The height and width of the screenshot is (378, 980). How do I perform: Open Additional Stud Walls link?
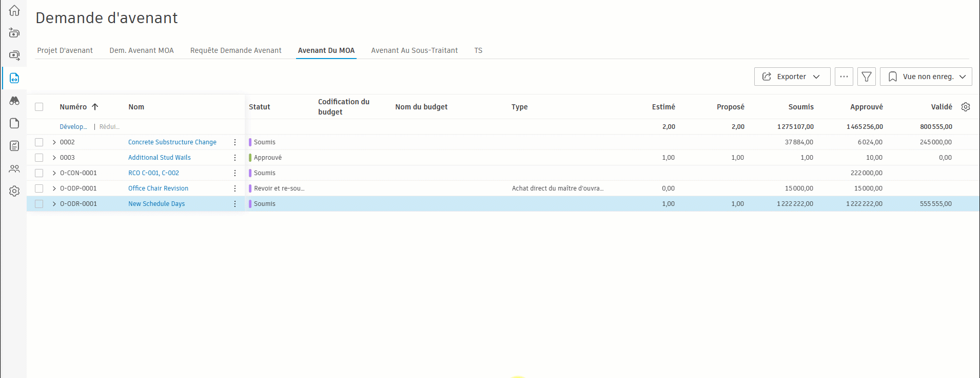pos(160,158)
